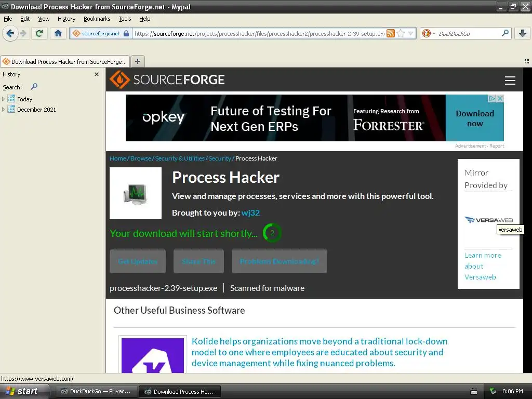Click the search magnifier in search box
This screenshot has height=399, width=532.
pyautogui.click(x=505, y=33)
